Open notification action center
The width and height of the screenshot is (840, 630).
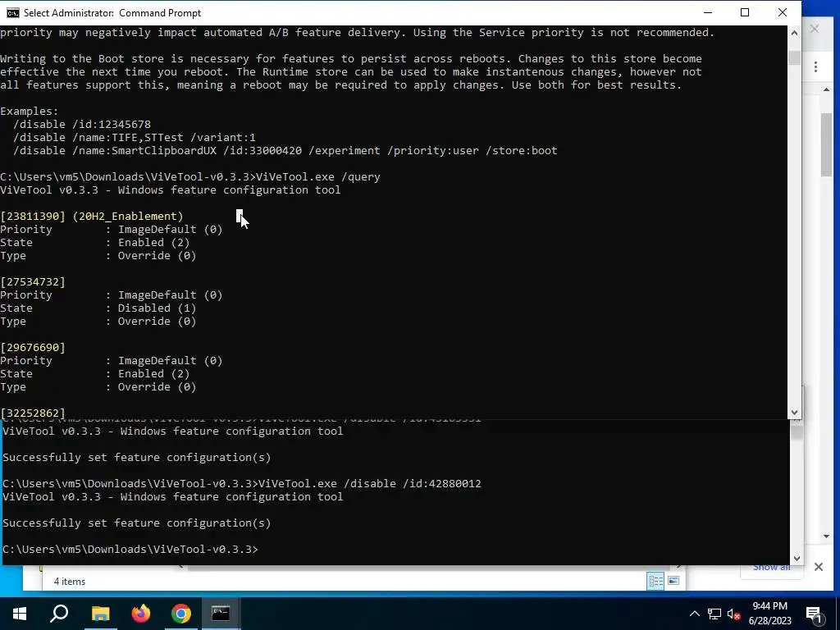coord(815,614)
